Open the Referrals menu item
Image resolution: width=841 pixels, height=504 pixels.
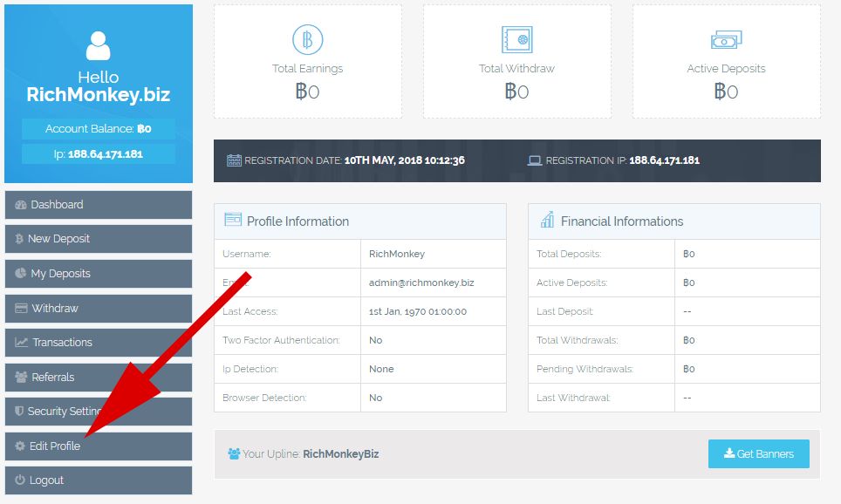(x=99, y=377)
